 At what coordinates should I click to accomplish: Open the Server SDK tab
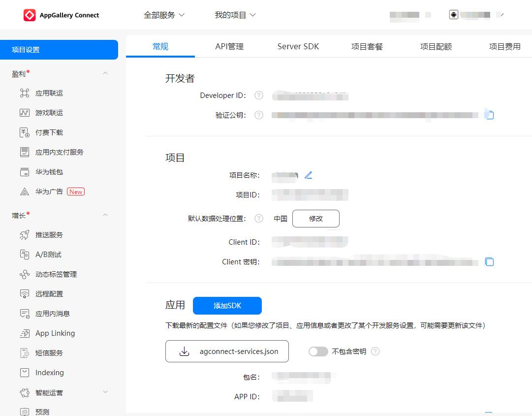(298, 46)
